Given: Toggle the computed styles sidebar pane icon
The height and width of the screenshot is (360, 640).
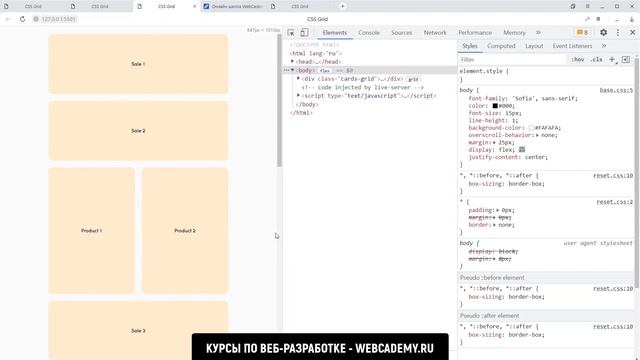Looking at the screenshot, I should [626, 60].
